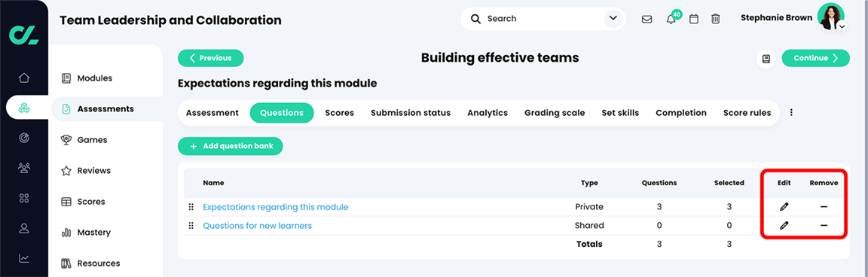The width and height of the screenshot is (868, 277).
Task: Grab drag handle for Questions for new learners
Action: click(x=191, y=226)
